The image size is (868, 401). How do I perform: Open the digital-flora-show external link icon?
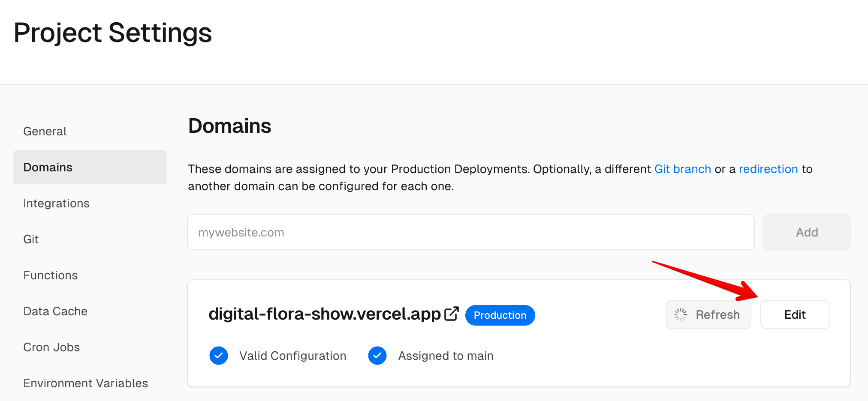pos(452,314)
